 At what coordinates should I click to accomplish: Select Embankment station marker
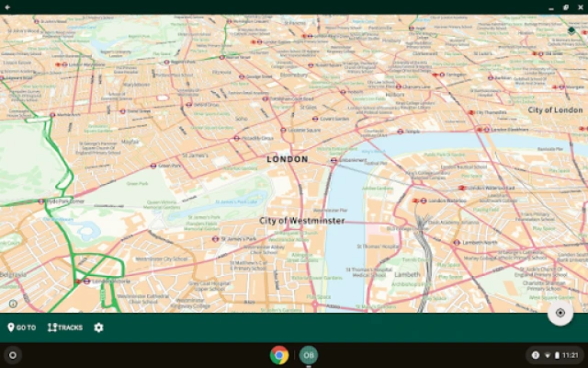[334, 160]
